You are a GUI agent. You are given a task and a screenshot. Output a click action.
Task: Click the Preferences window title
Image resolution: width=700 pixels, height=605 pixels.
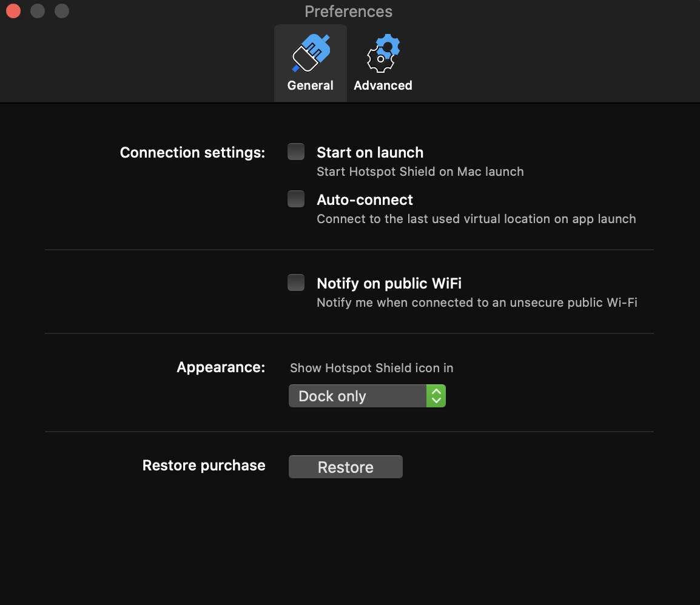[349, 12]
